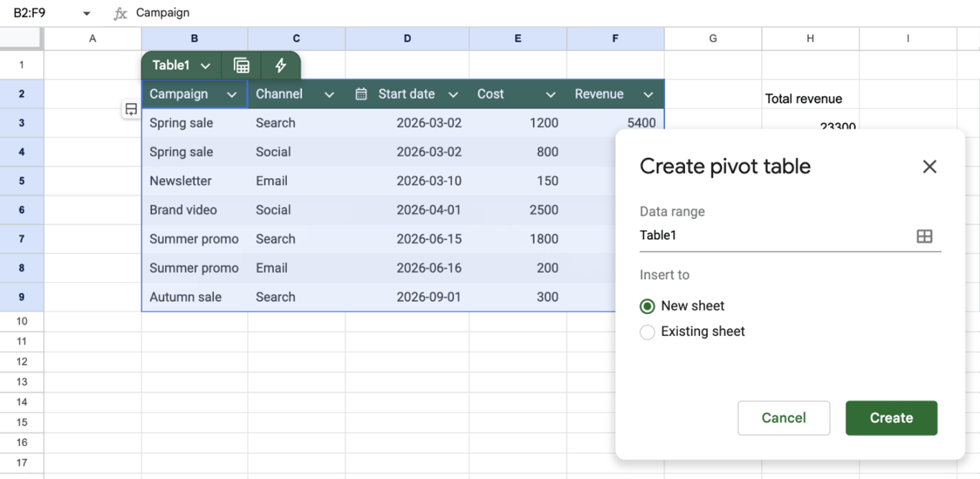Screen dimensions: 980x479
Task: Click the Cancel button
Action: [784, 418]
